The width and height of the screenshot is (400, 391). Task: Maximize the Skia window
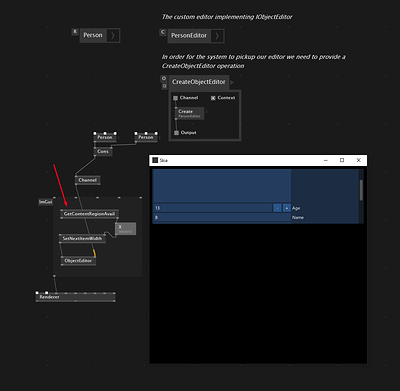click(x=342, y=160)
